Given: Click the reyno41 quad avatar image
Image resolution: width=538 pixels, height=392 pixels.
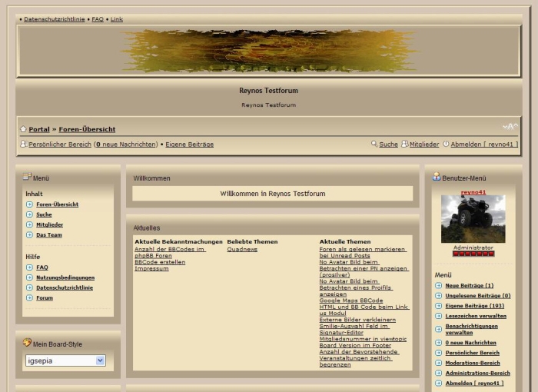Looking at the screenshot, I should pos(473,219).
